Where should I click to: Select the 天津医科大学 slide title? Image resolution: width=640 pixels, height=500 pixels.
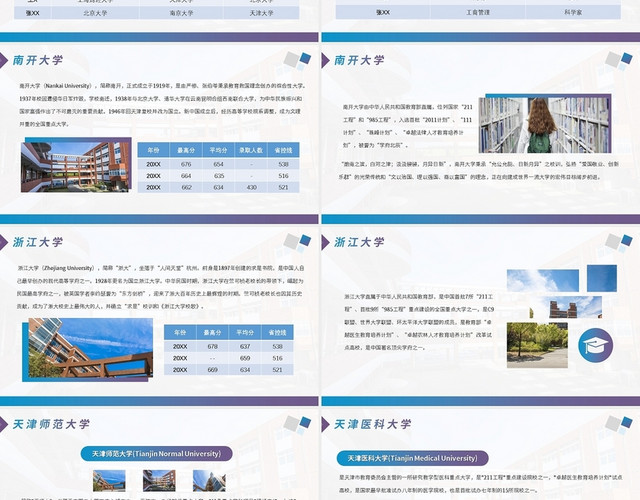coord(373,424)
